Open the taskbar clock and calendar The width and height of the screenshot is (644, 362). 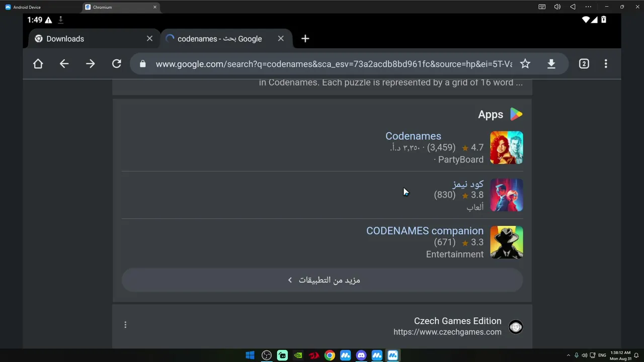(x=621, y=355)
